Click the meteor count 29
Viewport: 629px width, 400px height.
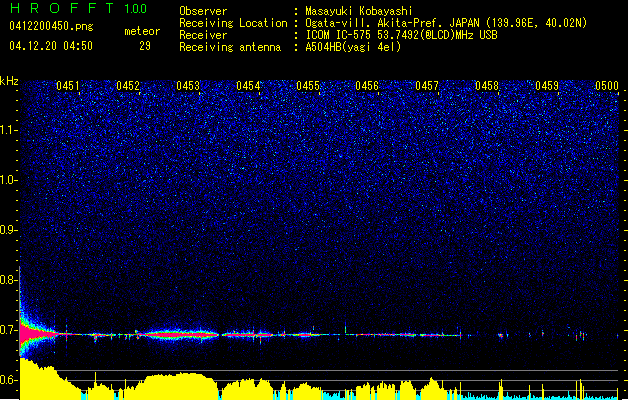coord(145,46)
